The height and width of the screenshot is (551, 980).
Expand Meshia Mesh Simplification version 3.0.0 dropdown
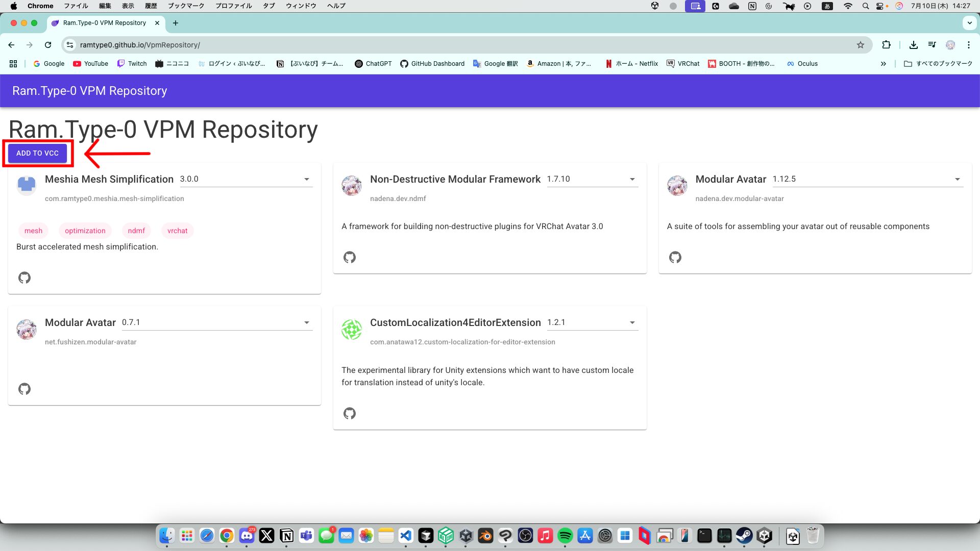tap(246, 179)
